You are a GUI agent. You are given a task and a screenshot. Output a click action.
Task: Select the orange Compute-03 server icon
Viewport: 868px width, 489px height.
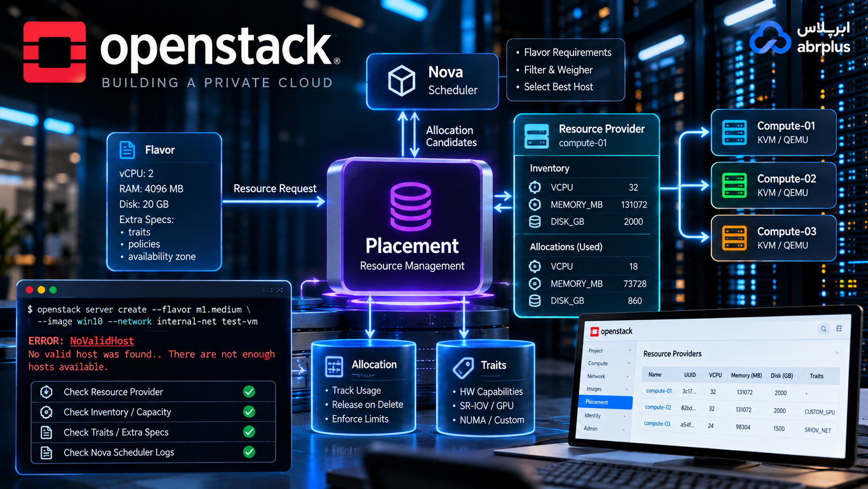[735, 238]
